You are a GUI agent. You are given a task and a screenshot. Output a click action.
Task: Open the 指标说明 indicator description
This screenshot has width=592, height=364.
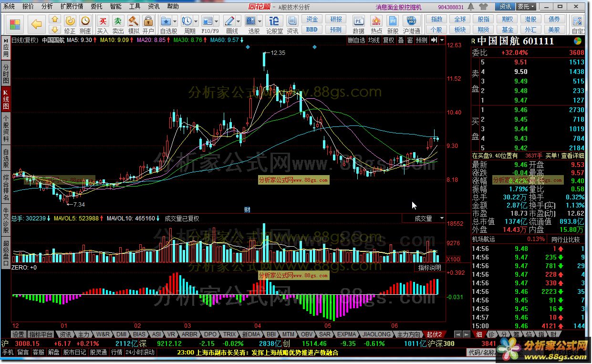430,268
